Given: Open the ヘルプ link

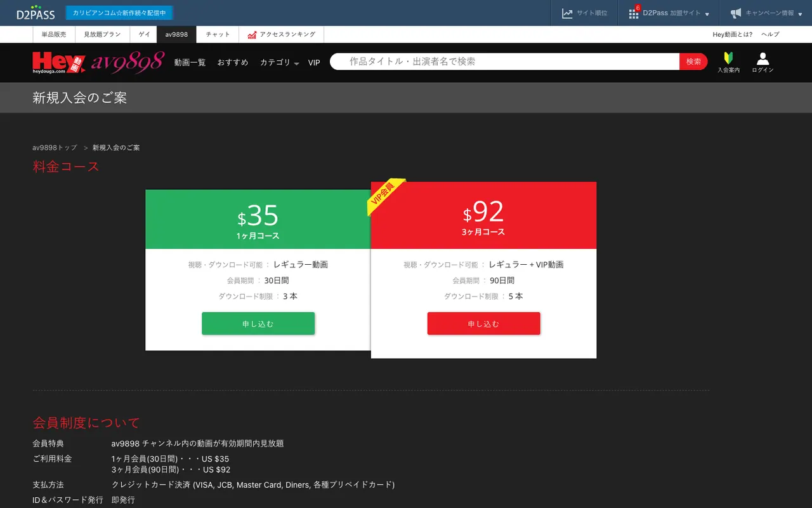Looking at the screenshot, I should coord(770,34).
